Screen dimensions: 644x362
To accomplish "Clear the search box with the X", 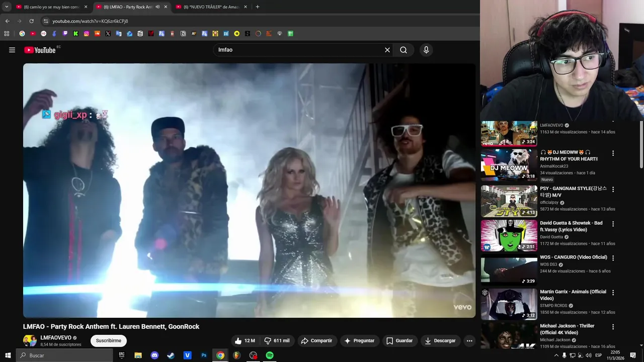I will click(387, 50).
